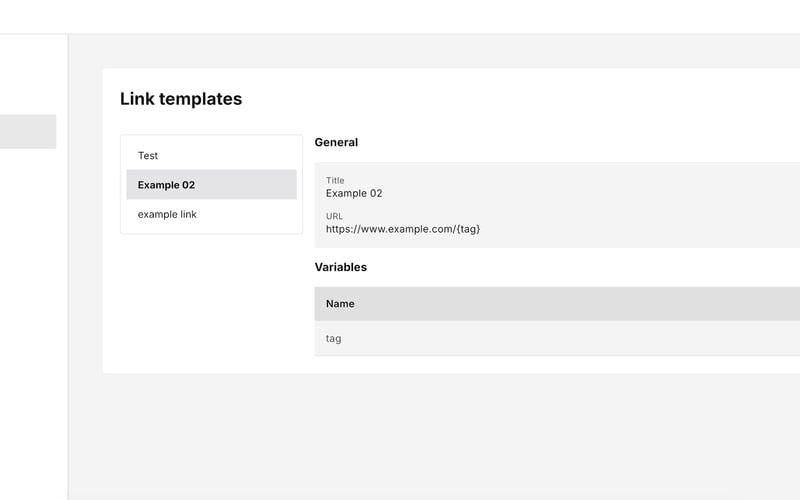Click the Link templates page heading
Image resolution: width=800 pixels, height=500 pixels.
[181, 99]
